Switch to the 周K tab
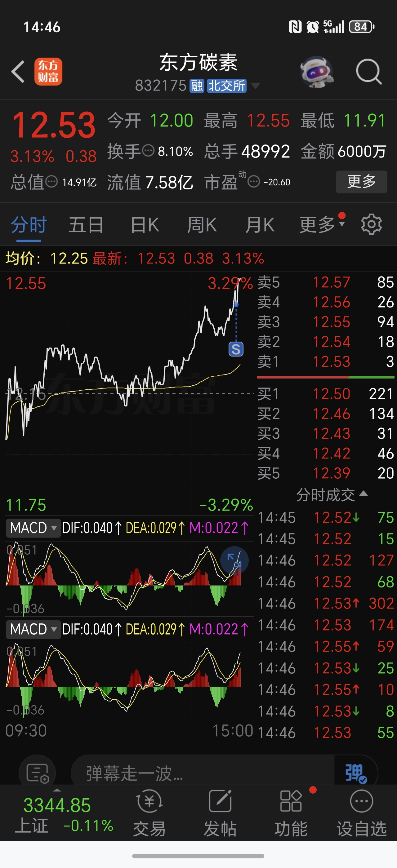The image size is (397, 868). tap(202, 225)
